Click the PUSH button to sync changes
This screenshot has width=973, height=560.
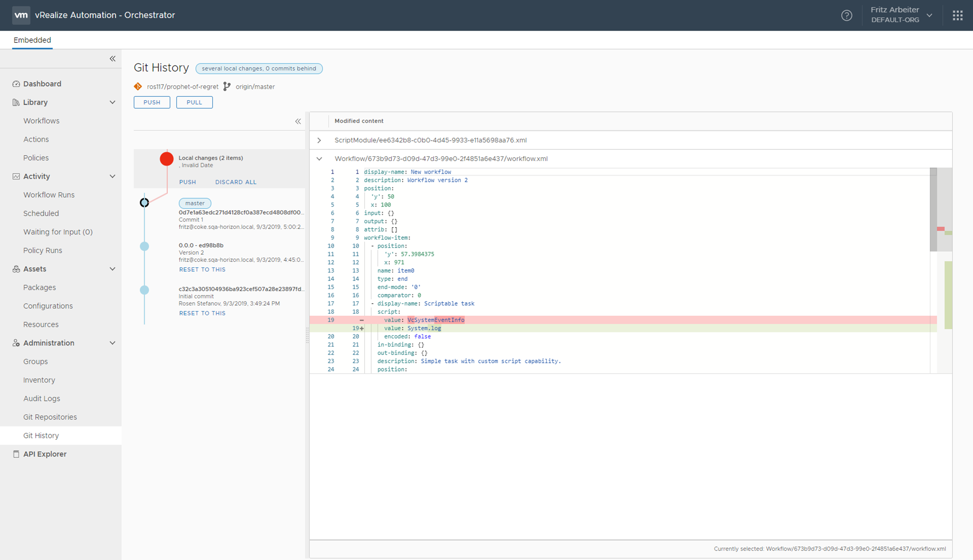tap(152, 102)
